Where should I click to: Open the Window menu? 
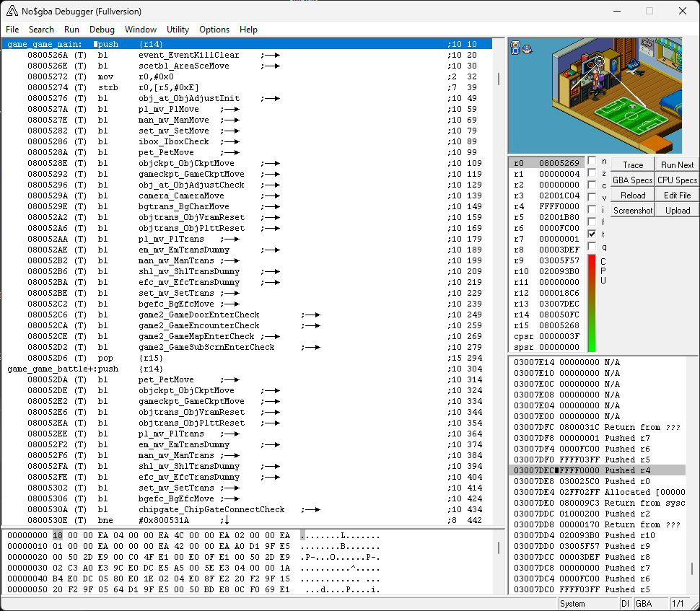pyautogui.click(x=141, y=30)
